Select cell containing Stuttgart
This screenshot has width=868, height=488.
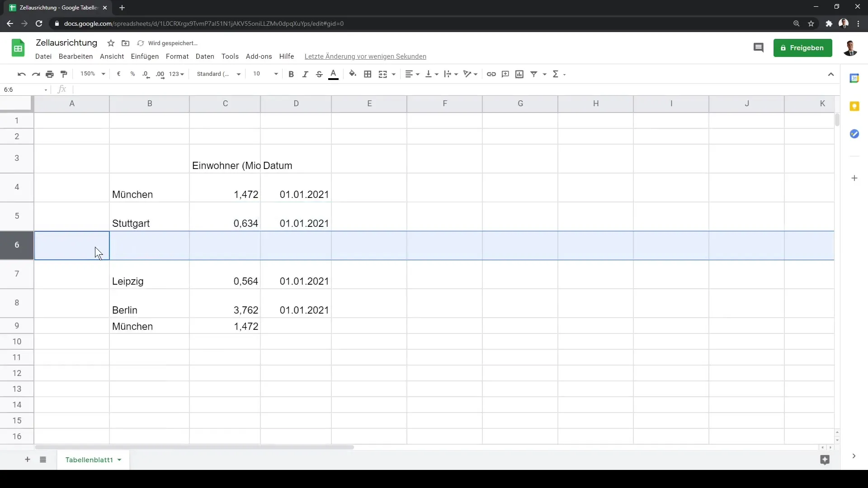tap(150, 216)
